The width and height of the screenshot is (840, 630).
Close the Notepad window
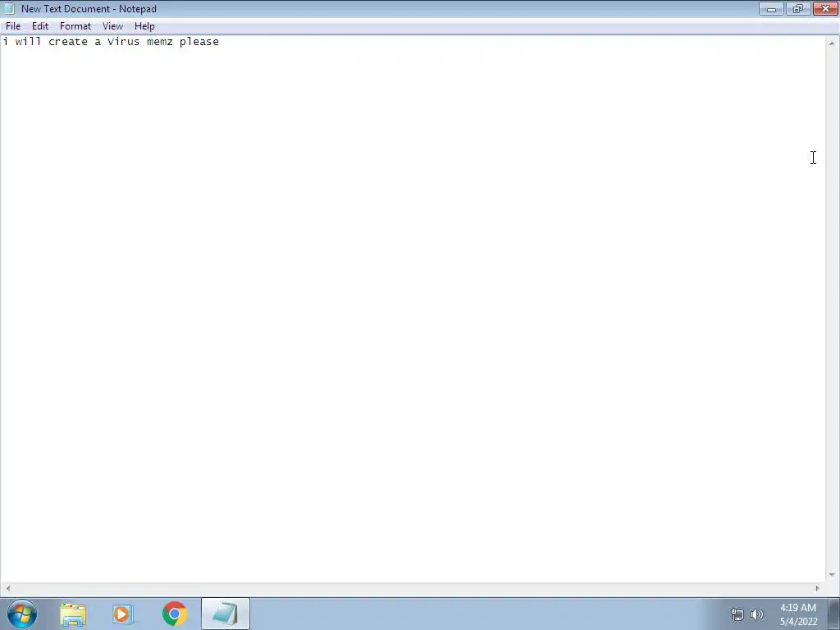click(x=825, y=8)
